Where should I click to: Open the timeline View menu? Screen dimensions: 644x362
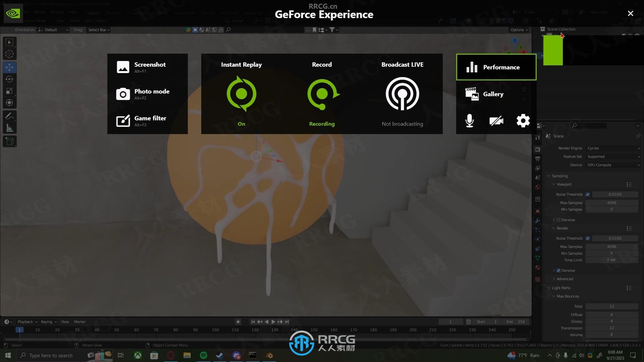[x=65, y=322]
